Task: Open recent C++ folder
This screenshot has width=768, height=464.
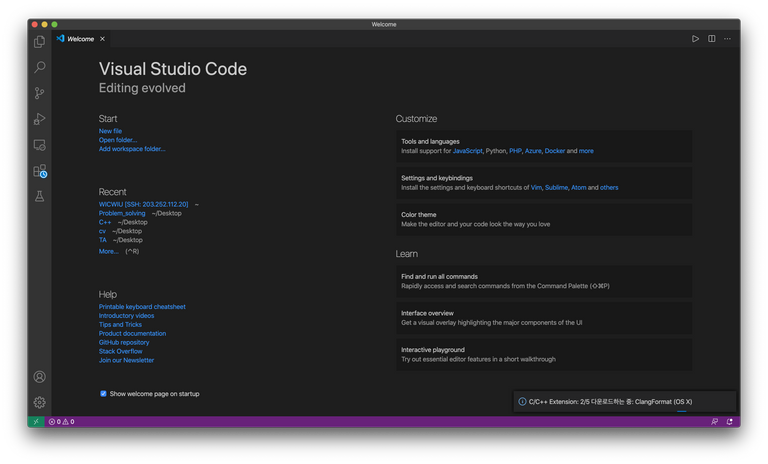Action: click(105, 222)
